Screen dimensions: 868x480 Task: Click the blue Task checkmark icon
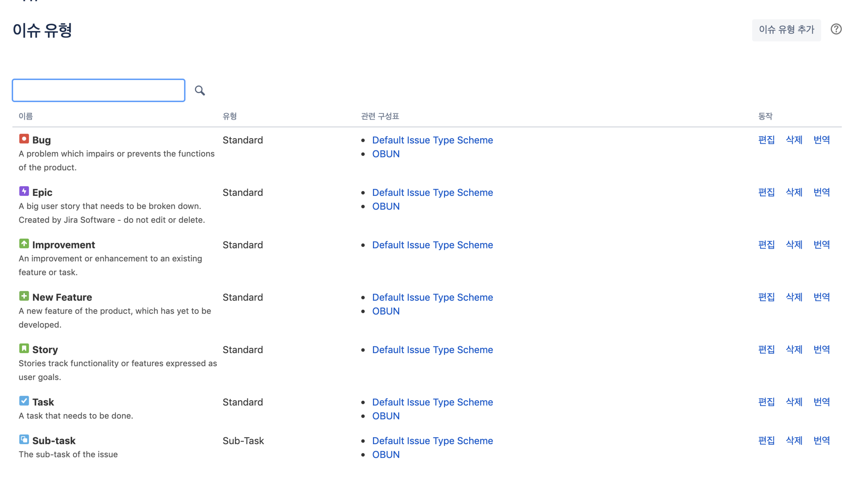tap(24, 401)
